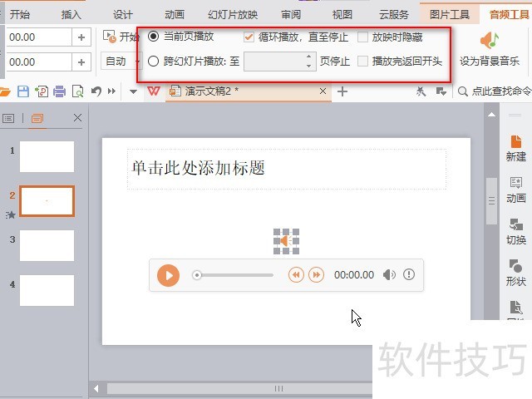Open the audio volume control
Image resolution: width=532 pixels, height=399 pixels.
coord(389,275)
